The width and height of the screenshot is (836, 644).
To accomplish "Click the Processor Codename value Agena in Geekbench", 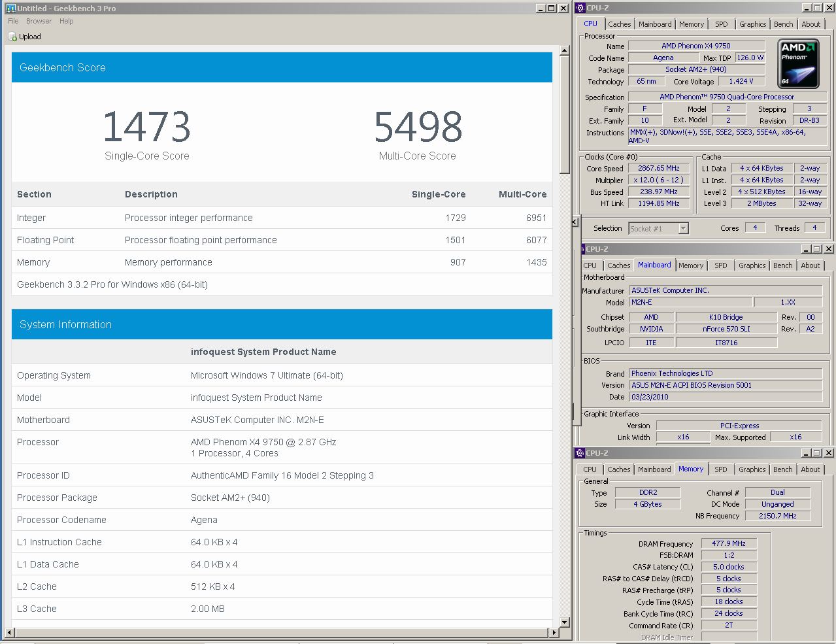I will (x=204, y=520).
